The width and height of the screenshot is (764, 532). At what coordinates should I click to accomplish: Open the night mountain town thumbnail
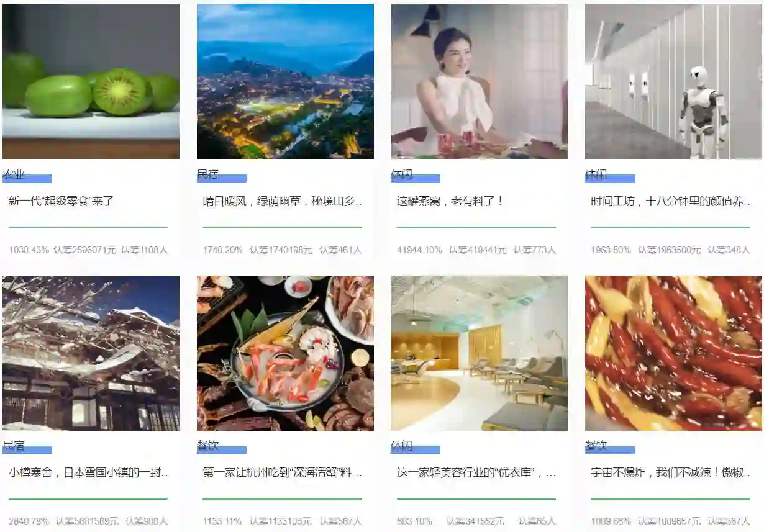[x=285, y=81]
